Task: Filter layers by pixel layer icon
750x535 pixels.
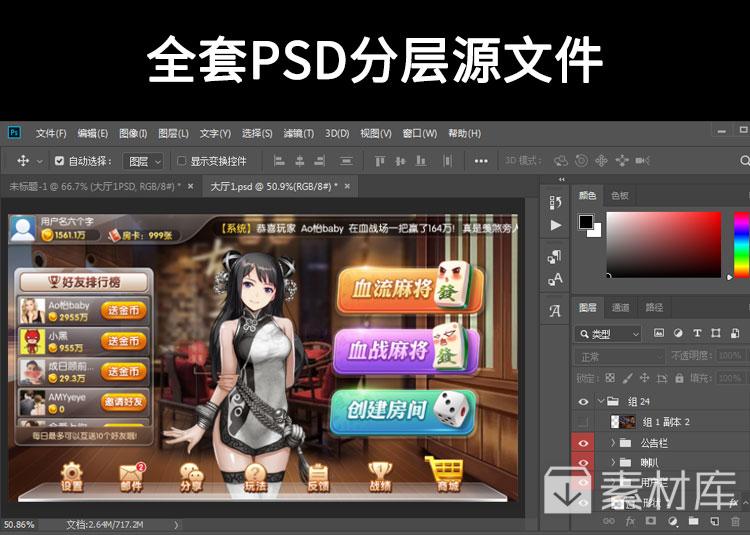Action: click(x=659, y=333)
